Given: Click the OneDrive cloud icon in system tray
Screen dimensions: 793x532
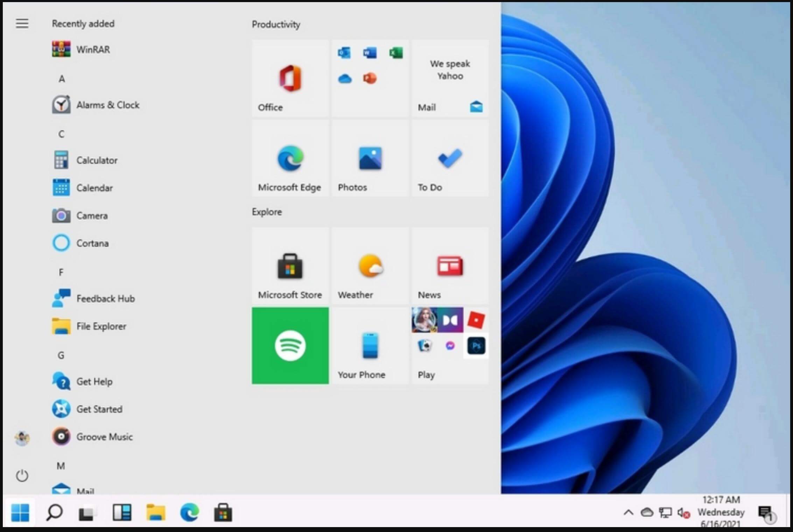Looking at the screenshot, I should click(x=647, y=512).
